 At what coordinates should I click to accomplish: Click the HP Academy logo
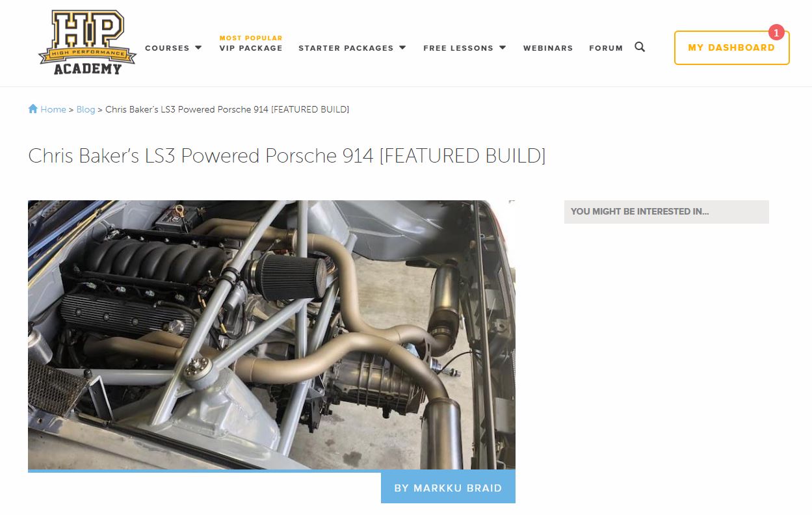click(87, 42)
